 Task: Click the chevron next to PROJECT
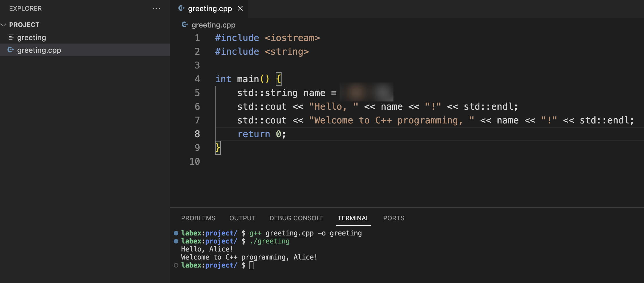click(x=4, y=24)
